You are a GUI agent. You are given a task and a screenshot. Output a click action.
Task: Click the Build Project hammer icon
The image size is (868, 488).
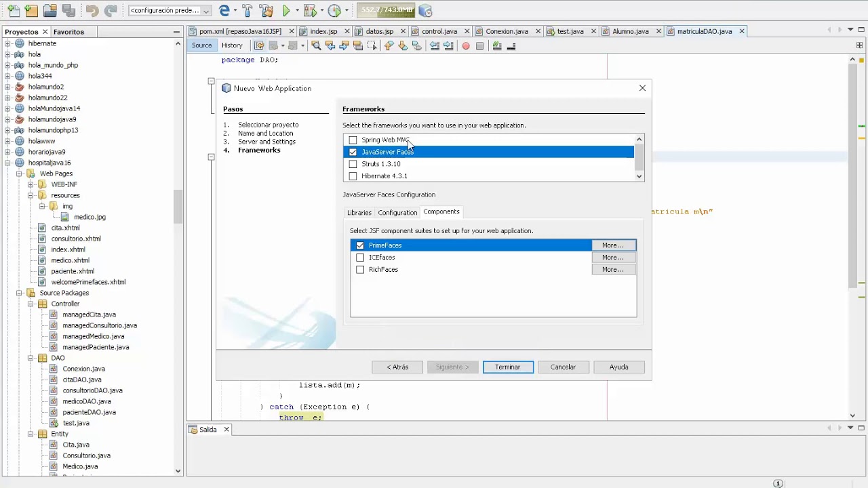click(x=247, y=10)
